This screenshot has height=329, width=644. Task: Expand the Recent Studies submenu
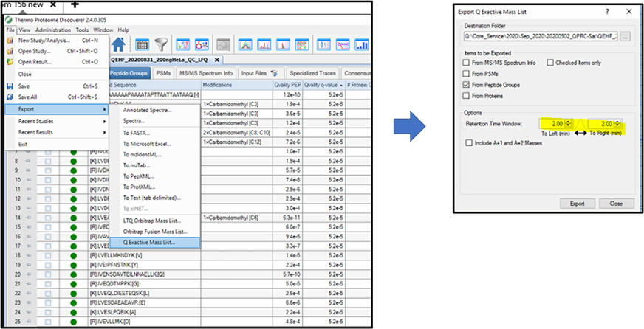click(x=104, y=122)
